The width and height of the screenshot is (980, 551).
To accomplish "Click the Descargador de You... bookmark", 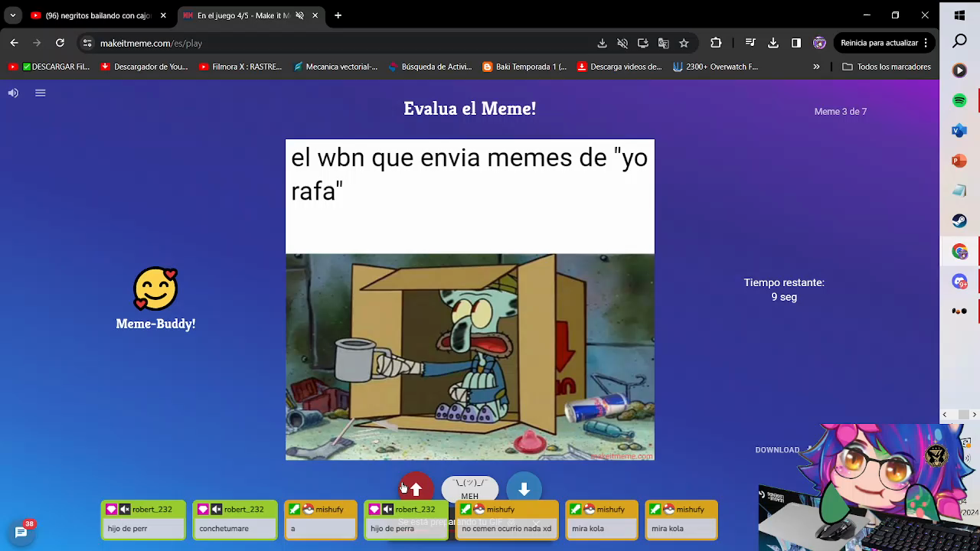I will [x=144, y=67].
